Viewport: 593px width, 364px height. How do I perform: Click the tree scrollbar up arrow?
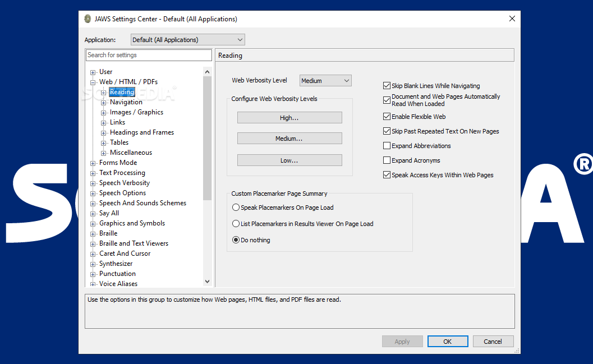pos(207,72)
